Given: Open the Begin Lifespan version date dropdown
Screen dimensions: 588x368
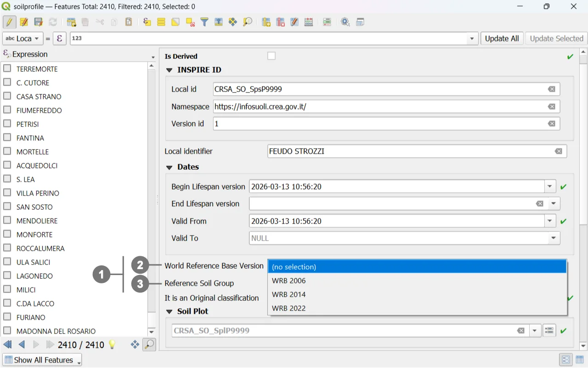Looking at the screenshot, I should 550,187.
